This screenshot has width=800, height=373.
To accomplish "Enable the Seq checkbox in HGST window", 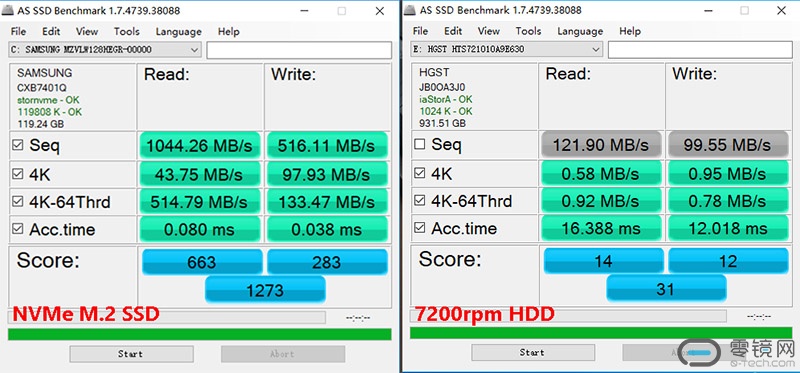I will (420, 145).
